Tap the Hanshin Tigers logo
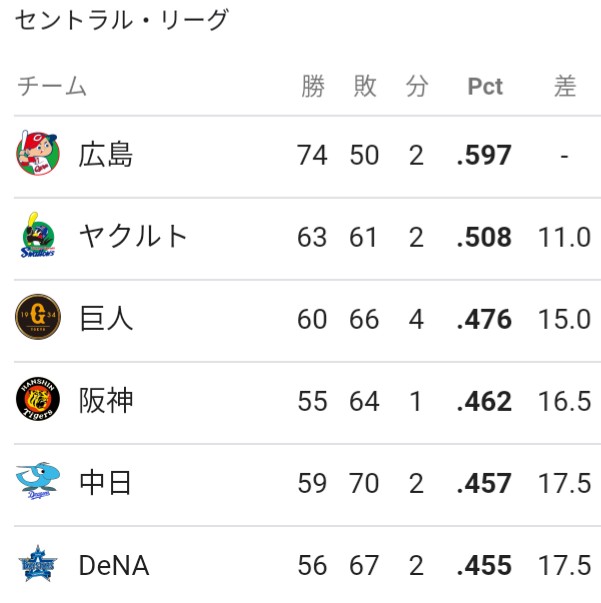 pyautogui.click(x=38, y=399)
